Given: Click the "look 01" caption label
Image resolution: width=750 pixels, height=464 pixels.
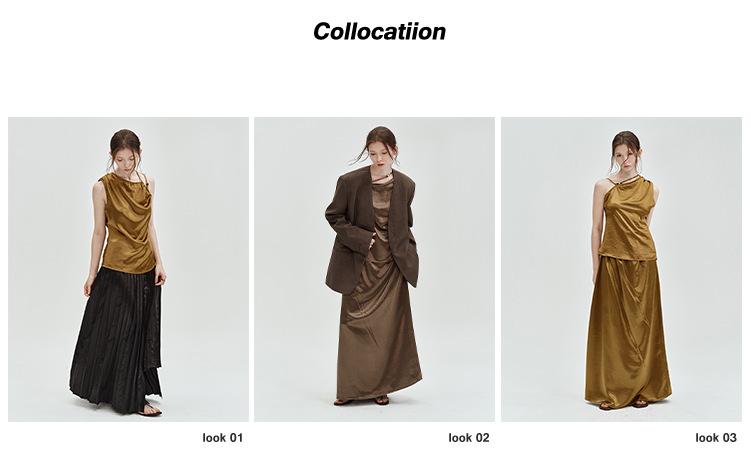Looking at the screenshot, I should (x=222, y=438).
